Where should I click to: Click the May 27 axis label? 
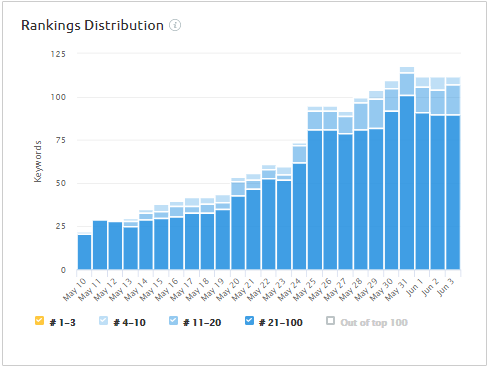tap(335, 290)
